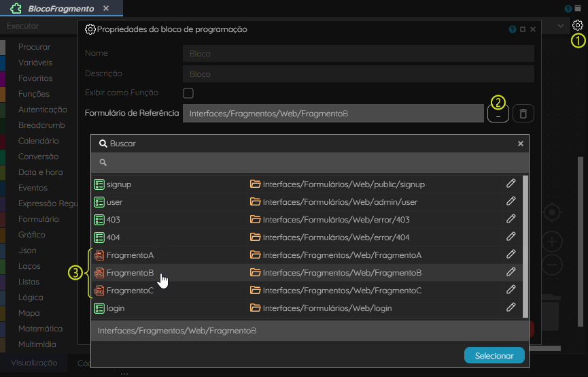Click the Buscar list vertical scrollbar
Viewport: 588px width, 377px height.
pos(525,246)
